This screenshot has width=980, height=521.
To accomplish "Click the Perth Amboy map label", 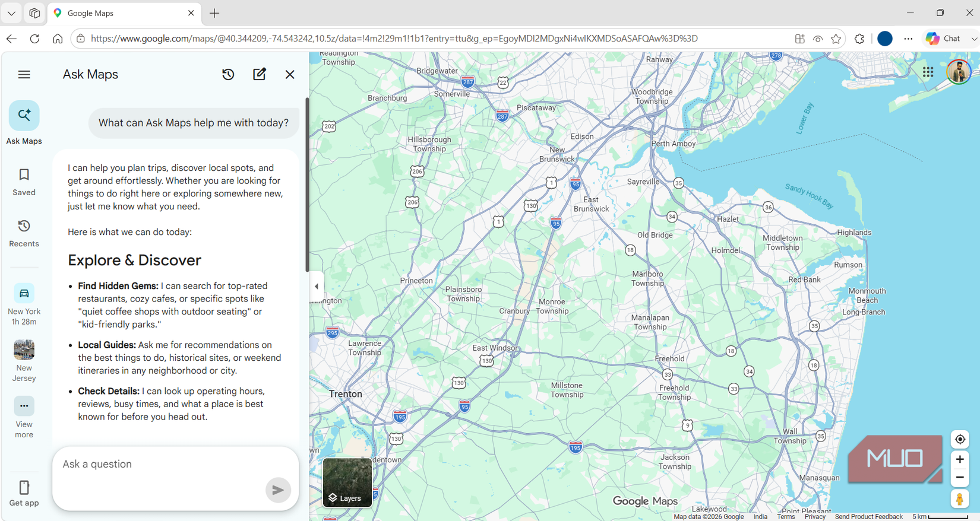I will pos(674,144).
